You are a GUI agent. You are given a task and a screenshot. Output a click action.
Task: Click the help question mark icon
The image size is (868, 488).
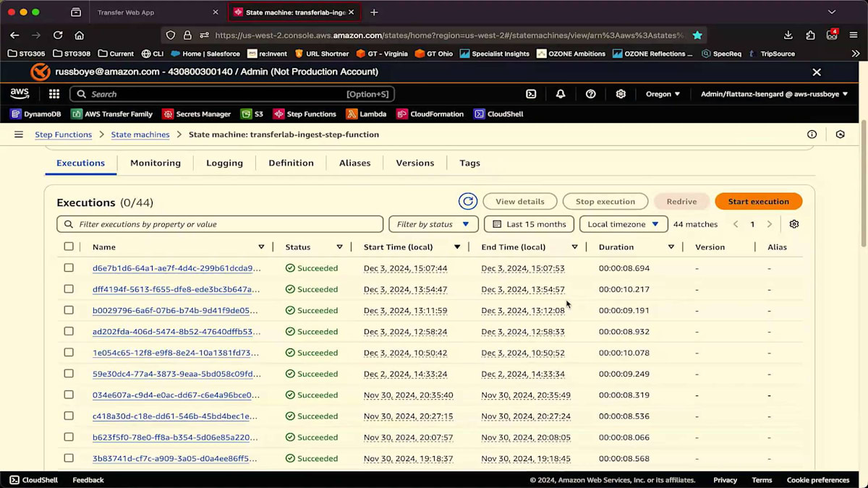(x=590, y=94)
